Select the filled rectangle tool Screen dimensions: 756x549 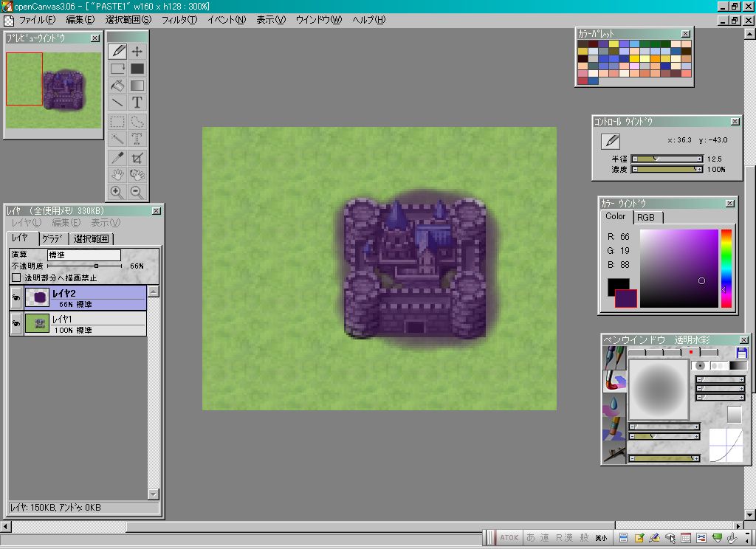(x=137, y=69)
